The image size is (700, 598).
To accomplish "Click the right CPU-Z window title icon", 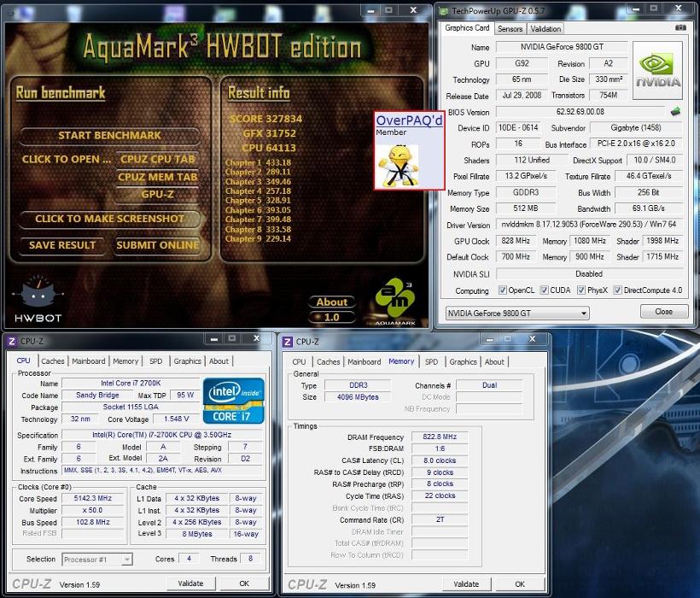I will 288,342.
